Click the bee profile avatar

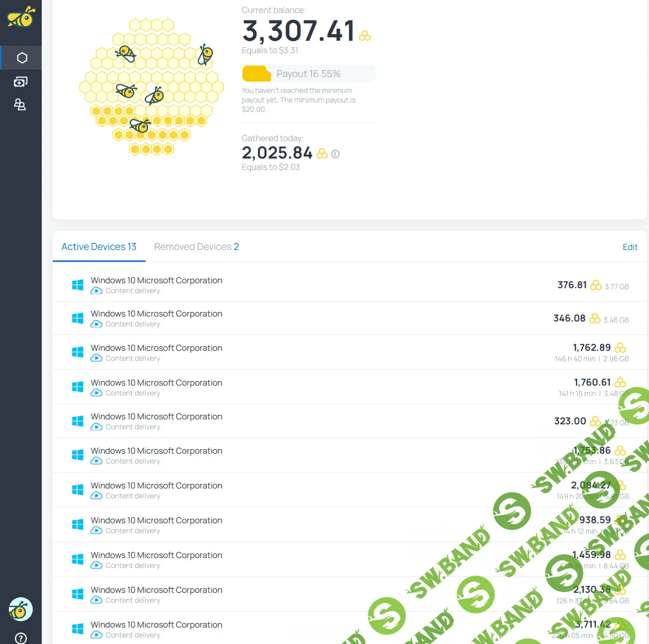tap(21, 609)
